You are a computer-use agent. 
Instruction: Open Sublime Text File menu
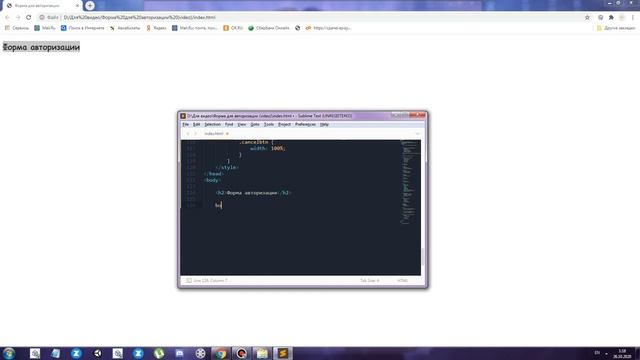coord(186,124)
